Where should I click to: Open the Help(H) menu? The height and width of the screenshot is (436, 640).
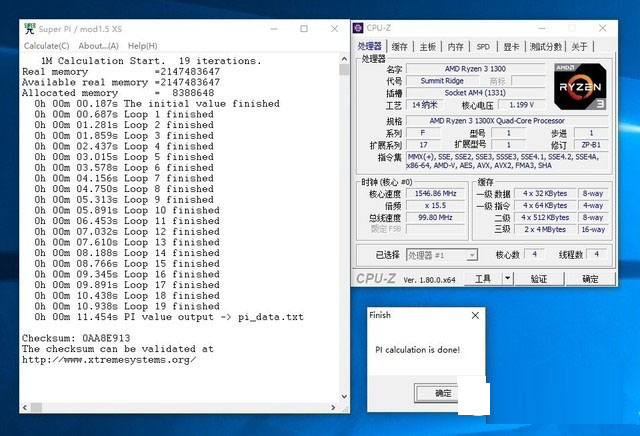point(142,46)
